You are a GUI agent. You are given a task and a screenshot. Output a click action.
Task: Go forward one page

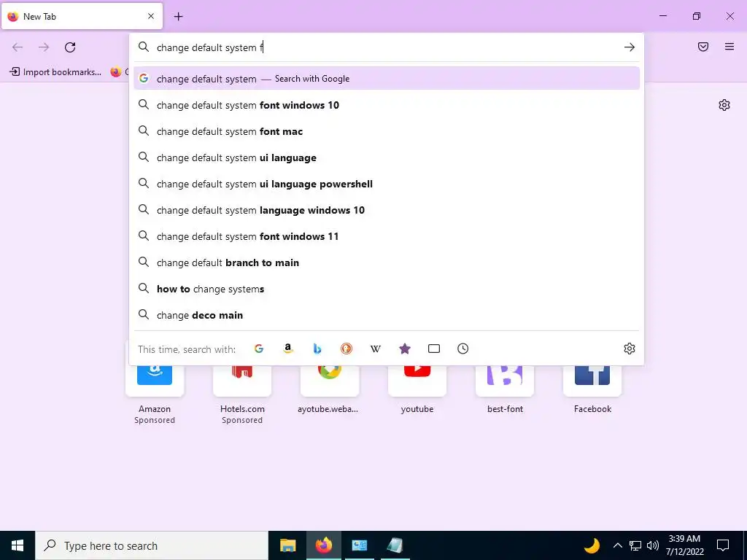click(44, 47)
